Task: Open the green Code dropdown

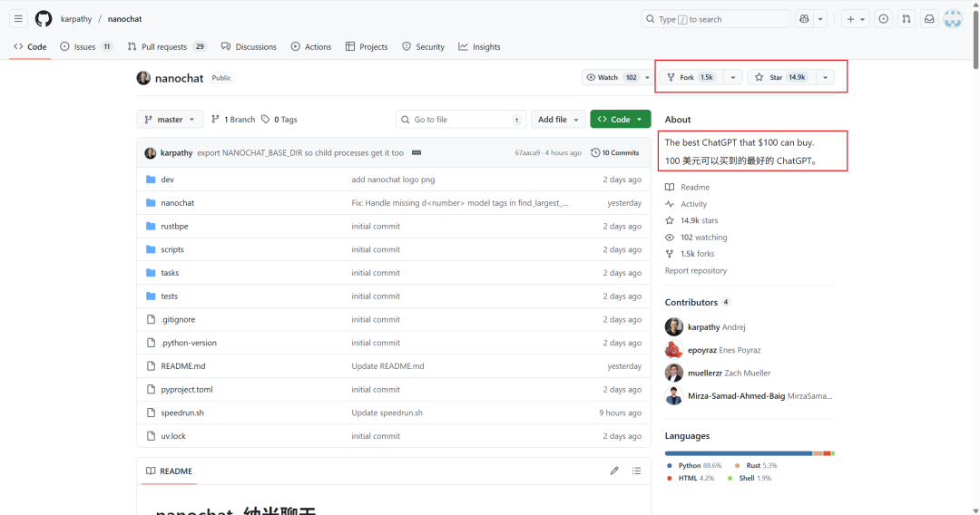Action: 620,120
